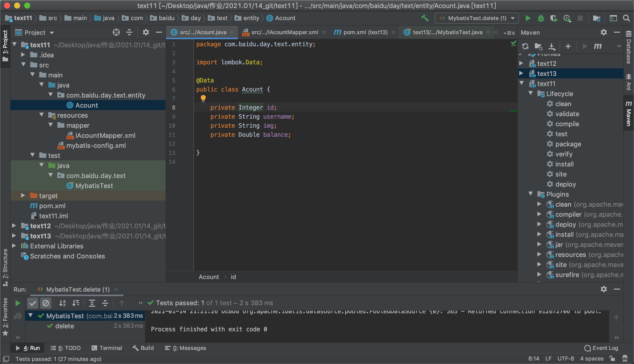The height and width of the screenshot is (364, 634).
Task: Open the Terminal panel
Action: pos(110,348)
